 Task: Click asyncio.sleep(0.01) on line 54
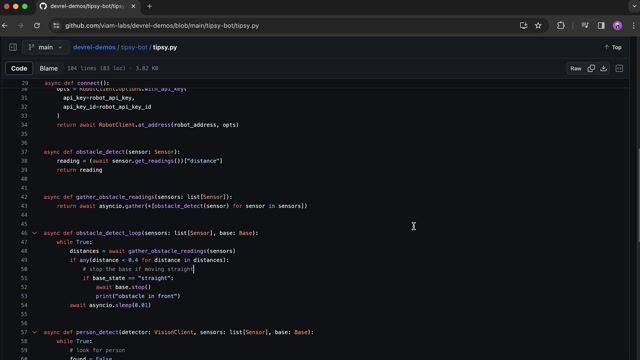pyautogui.click(x=120, y=305)
